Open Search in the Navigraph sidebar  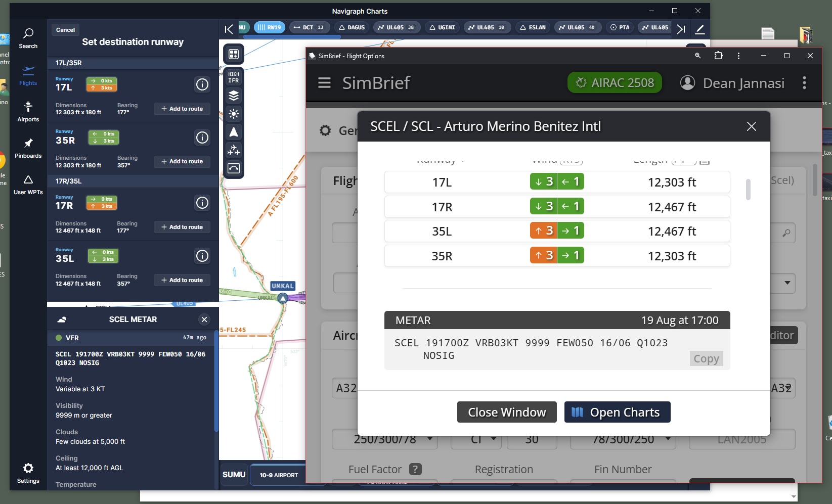coord(28,38)
